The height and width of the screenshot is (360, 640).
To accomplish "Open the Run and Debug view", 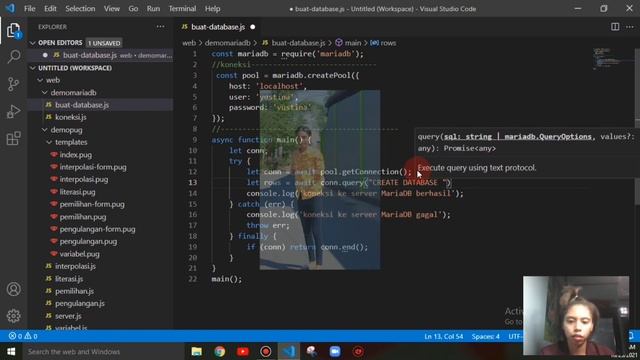I will point(13,111).
